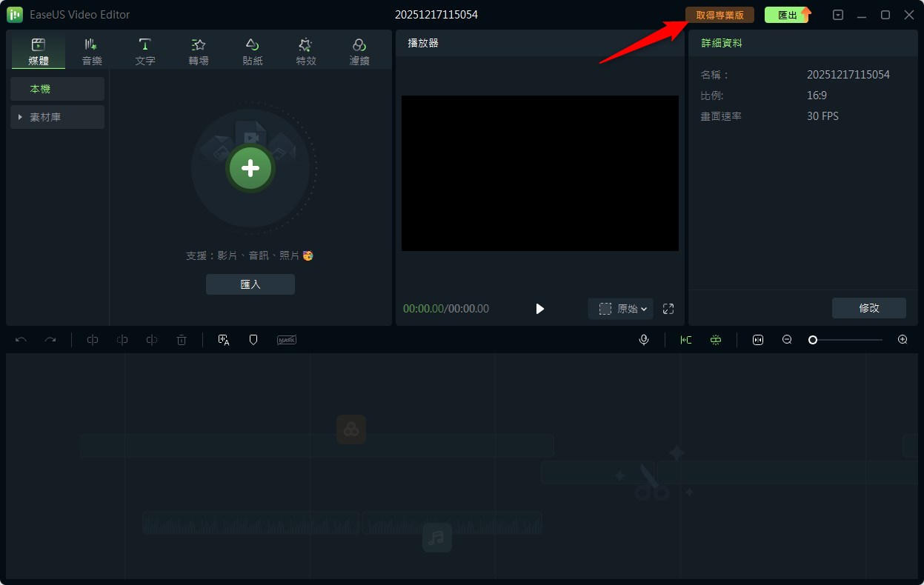The width and height of the screenshot is (924, 585).
Task: Open the 媒體 (Media) tab
Action: (x=39, y=52)
